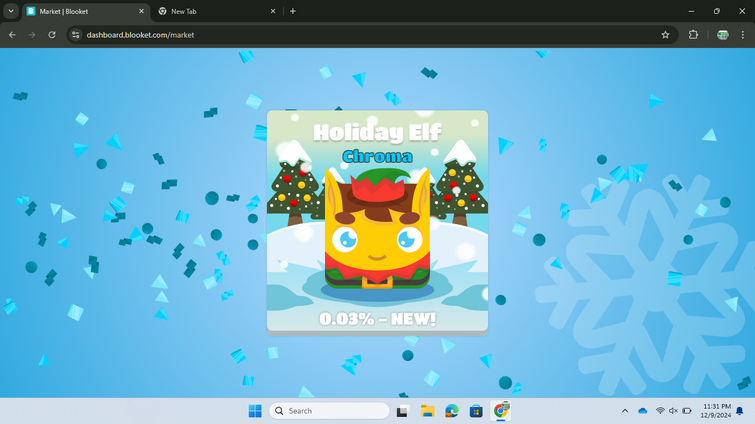Screen dimensions: 755x424
Task: Open Task View in taskbar
Action: pos(403,411)
